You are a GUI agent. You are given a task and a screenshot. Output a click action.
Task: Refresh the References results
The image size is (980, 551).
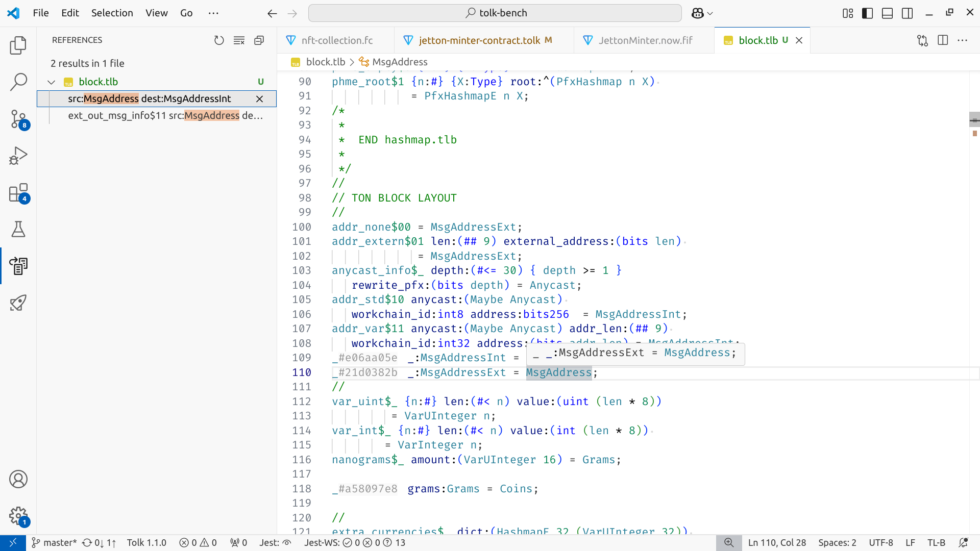pos(219,40)
